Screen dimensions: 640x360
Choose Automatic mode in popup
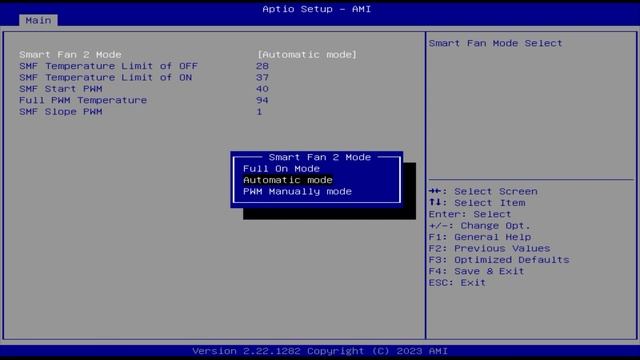point(288,180)
